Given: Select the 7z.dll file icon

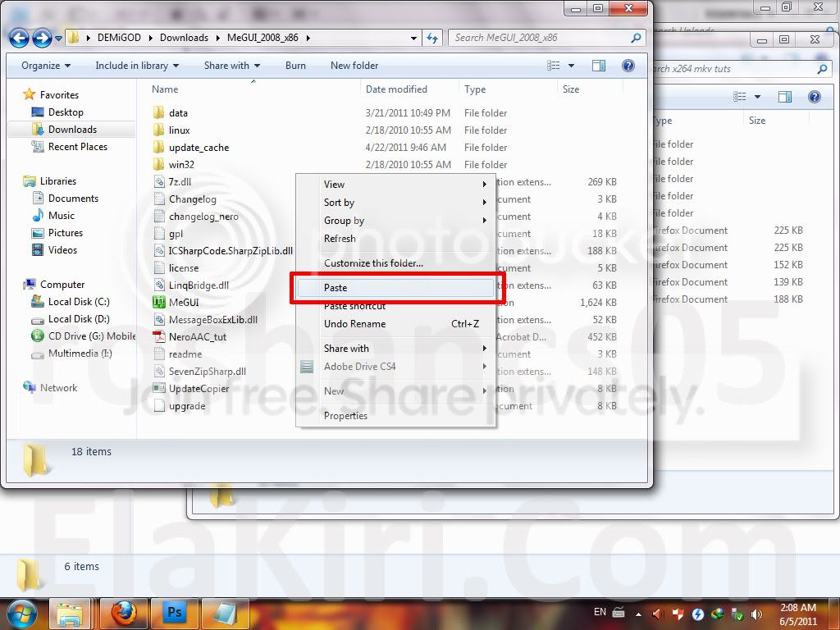Looking at the screenshot, I should click(158, 181).
